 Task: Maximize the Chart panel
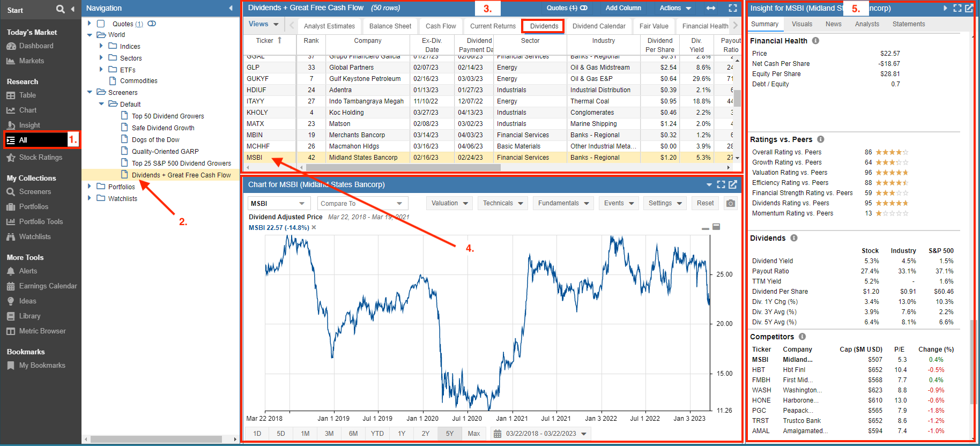[721, 184]
